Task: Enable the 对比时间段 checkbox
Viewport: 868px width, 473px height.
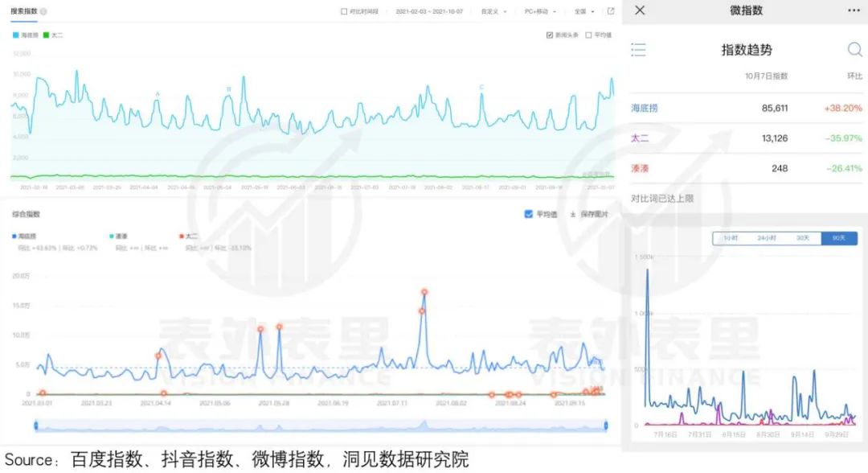Action: 344,12
